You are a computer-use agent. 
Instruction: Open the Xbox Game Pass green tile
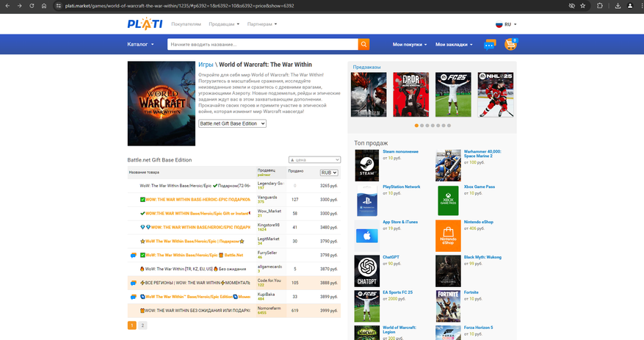(448, 200)
